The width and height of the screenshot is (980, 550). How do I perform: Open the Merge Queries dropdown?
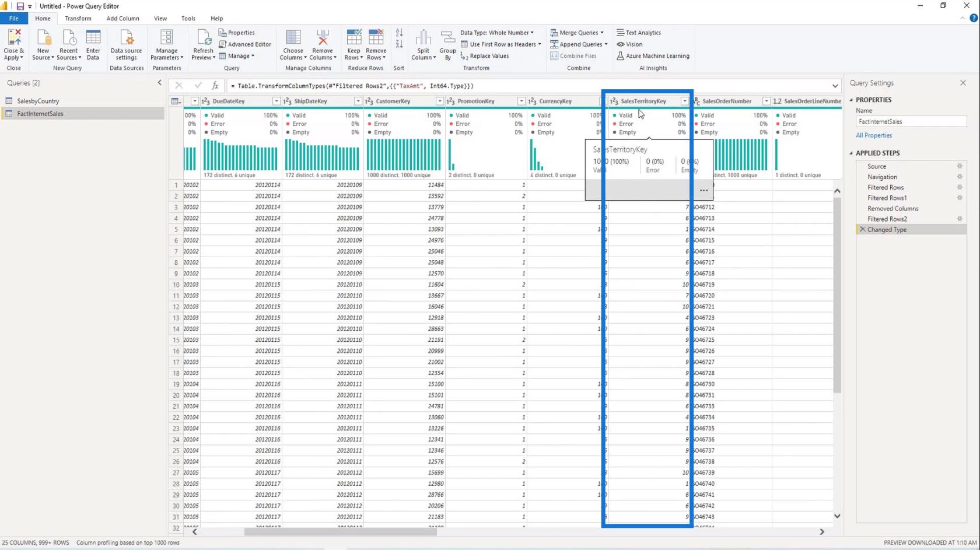click(577, 33)
